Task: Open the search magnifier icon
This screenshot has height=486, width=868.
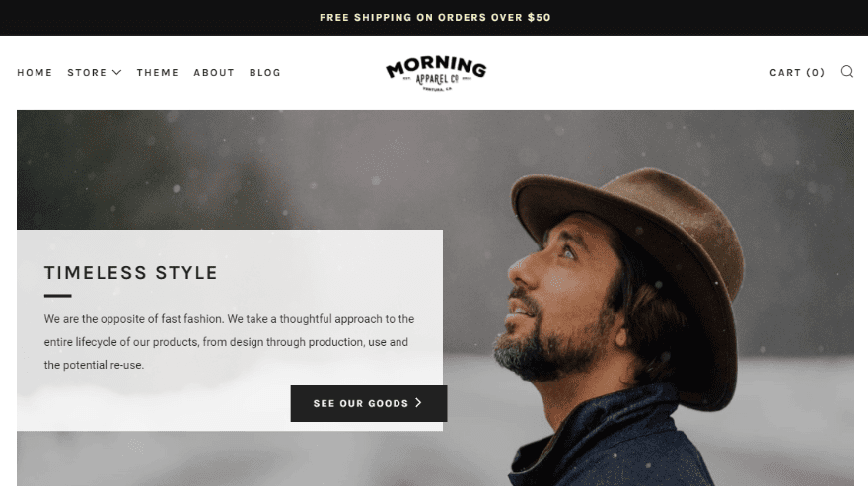Action: point(847,72)
